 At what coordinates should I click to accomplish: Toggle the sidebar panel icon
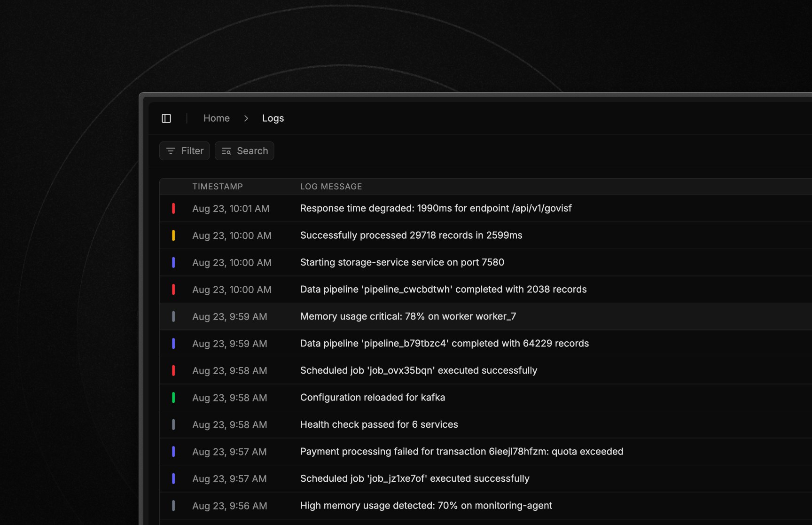click(x=166, y=118)
